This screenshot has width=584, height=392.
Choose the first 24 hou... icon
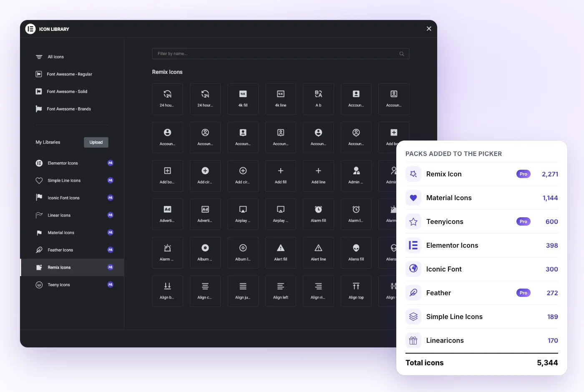click(167, 99)
